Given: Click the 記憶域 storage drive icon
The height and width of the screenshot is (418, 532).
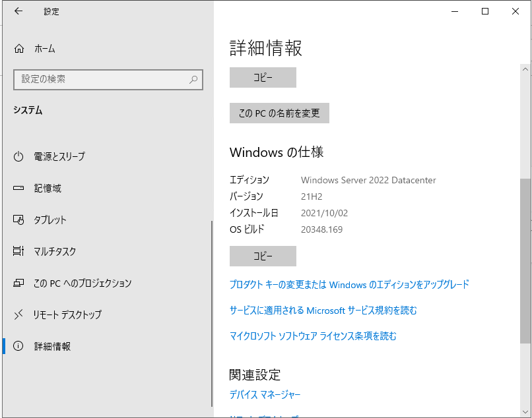Looking at the screenshot, I should (x=18, y=188).
